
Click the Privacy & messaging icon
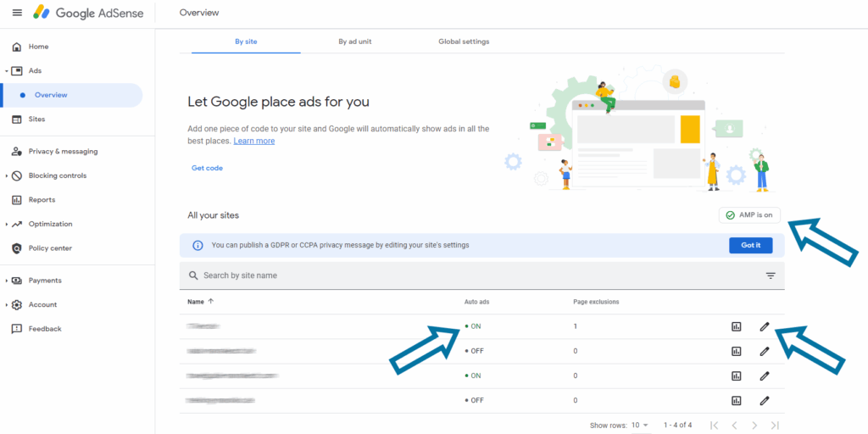17,151
